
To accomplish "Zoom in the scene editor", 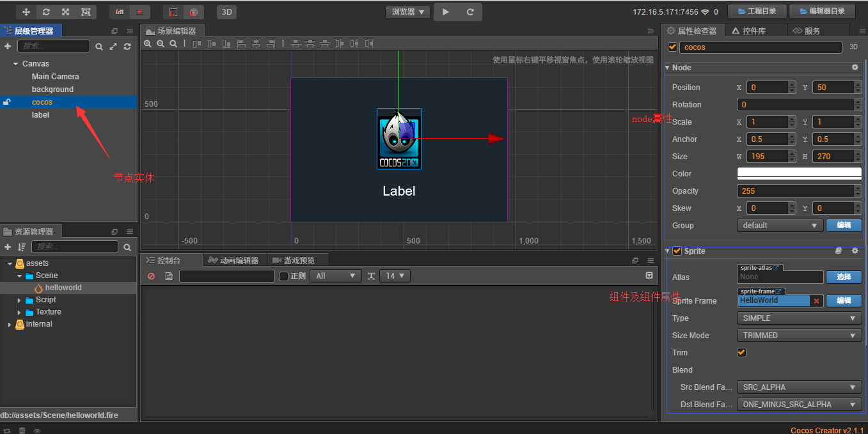I will pos(148,43).
